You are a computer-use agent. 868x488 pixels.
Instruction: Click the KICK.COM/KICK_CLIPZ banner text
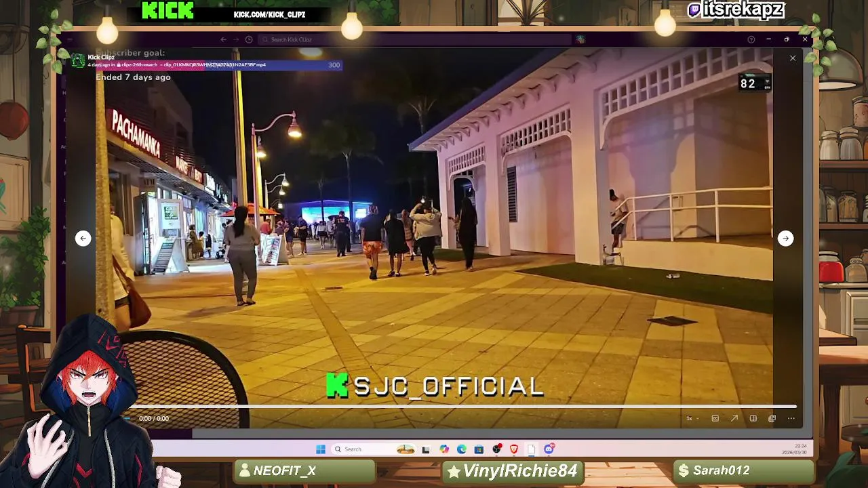[x=269, y=14]
